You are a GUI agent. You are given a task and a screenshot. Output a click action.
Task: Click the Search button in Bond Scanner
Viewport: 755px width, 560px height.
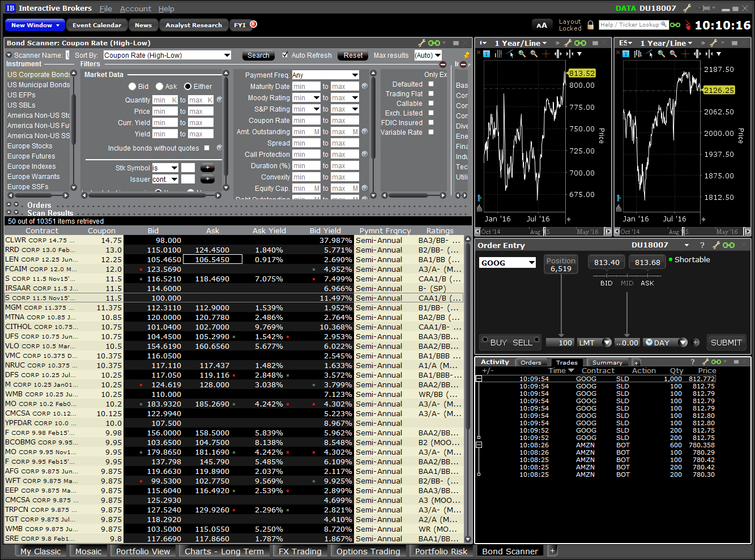click(x=258, y=55)
